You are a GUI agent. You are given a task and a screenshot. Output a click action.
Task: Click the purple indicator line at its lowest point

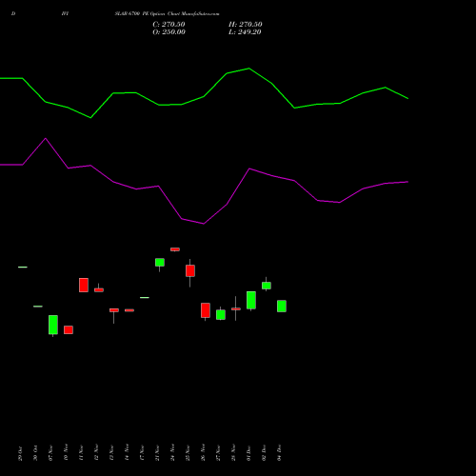204,224
